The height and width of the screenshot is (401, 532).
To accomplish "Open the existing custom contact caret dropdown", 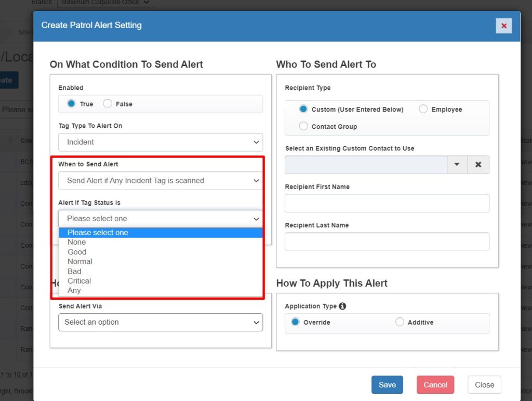I will click(457, 165).
